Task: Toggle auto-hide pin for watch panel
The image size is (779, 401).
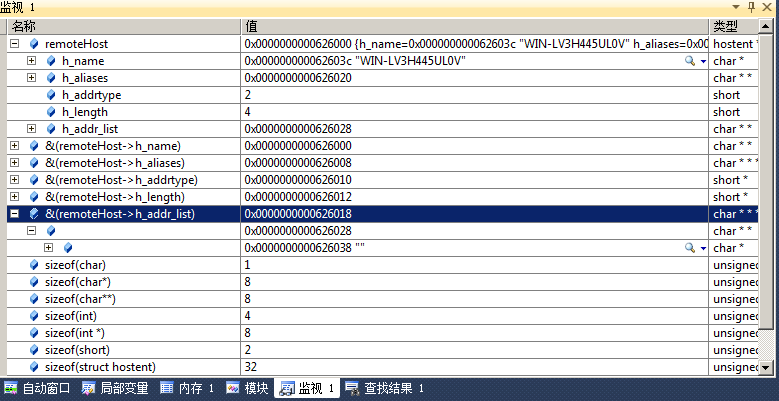Action: click(x=751, y=7)
